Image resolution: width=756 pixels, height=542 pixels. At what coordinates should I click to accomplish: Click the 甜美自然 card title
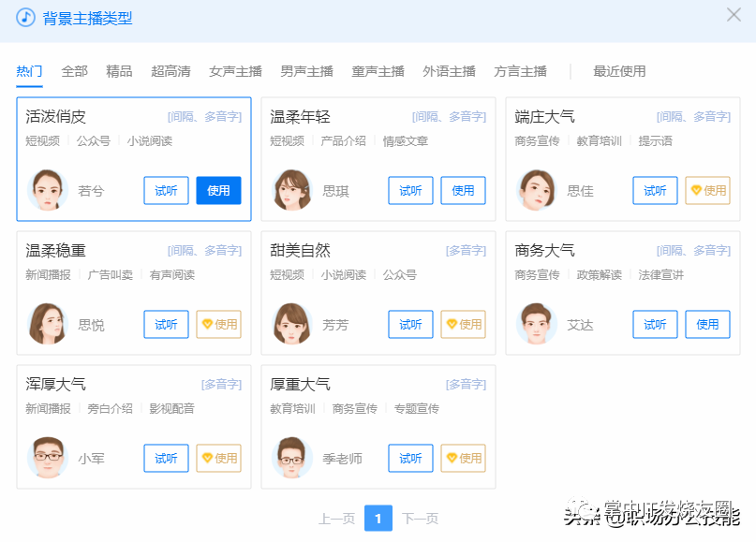coord(300,251)
